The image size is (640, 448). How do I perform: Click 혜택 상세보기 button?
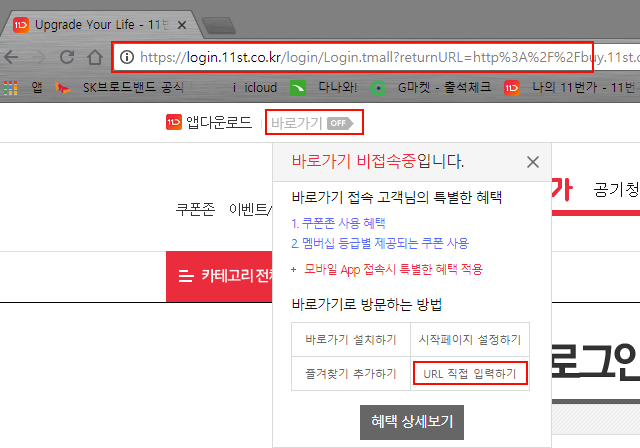point(412,422)
